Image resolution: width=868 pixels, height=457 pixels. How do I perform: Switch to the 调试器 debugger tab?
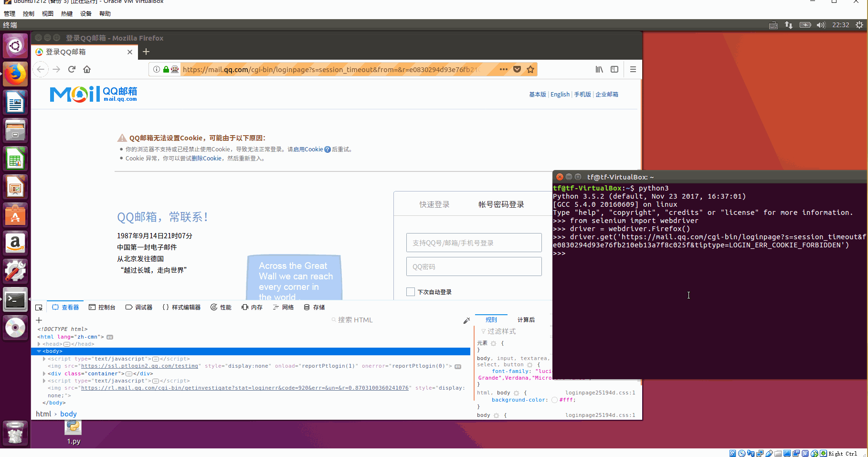pos(139,308)
